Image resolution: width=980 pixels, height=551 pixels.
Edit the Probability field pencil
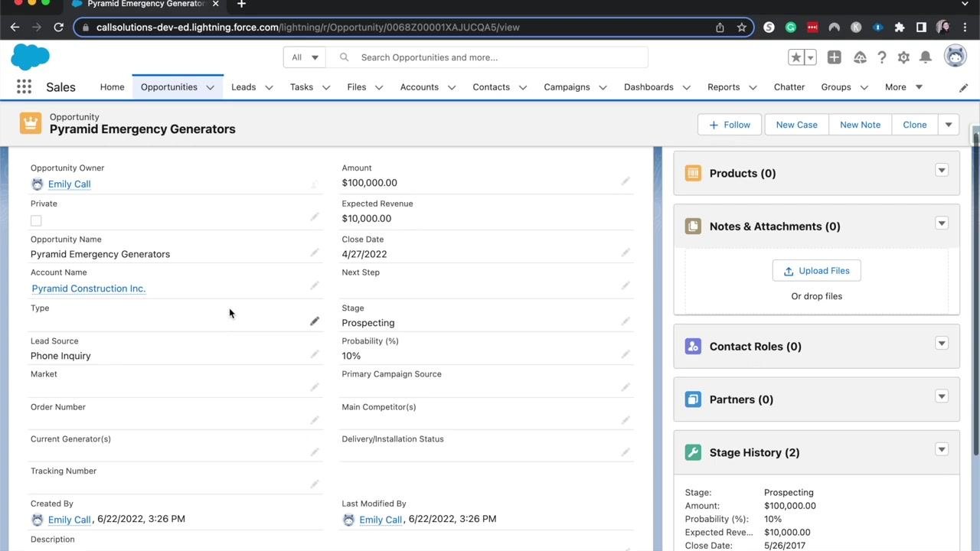pyautogui.click(x=626, y=354)
